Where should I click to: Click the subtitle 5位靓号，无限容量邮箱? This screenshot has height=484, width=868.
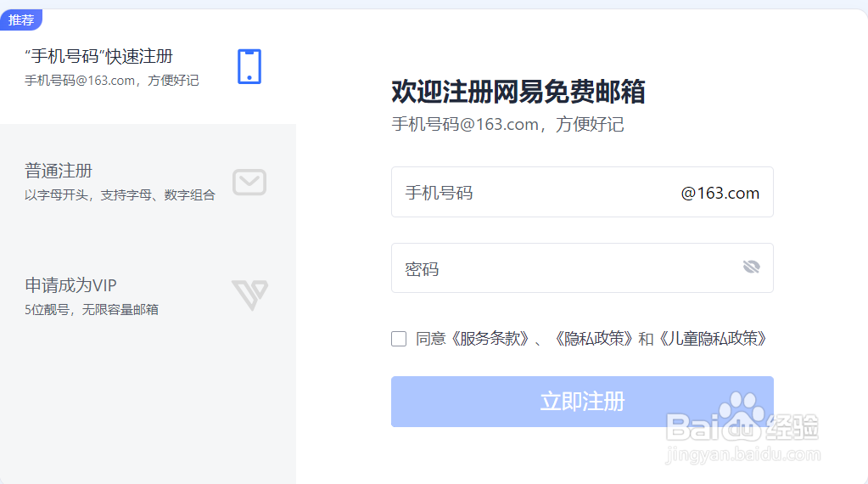[x=92, y=310]
